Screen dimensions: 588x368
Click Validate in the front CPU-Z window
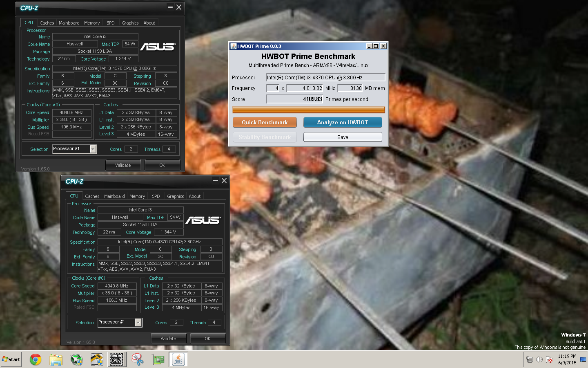[168, 339]
